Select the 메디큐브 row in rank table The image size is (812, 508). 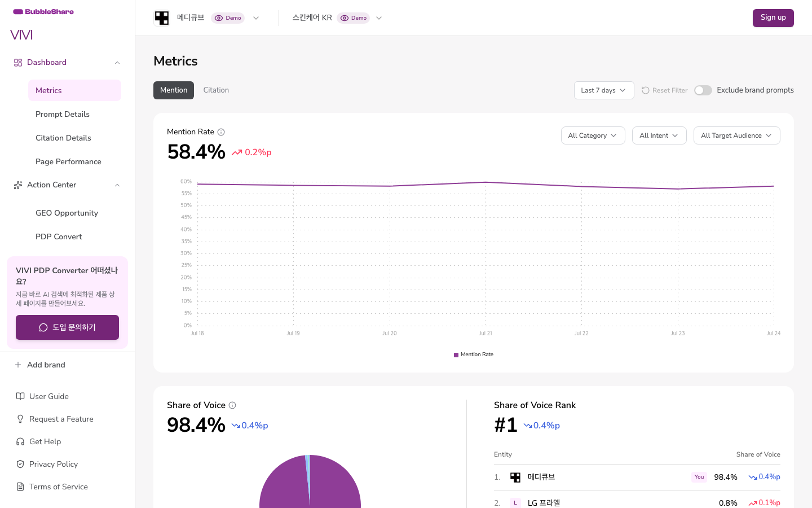tap(637, 478)
